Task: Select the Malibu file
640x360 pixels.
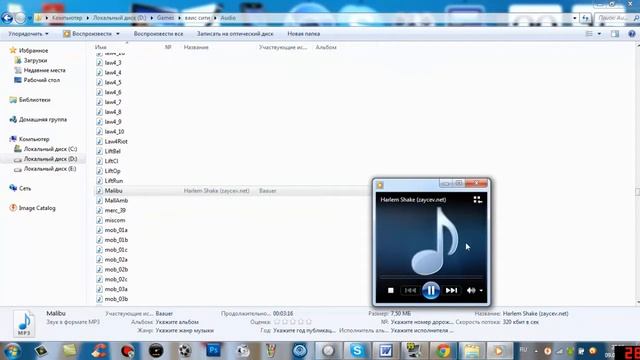Action: click(x=113, y=191)
